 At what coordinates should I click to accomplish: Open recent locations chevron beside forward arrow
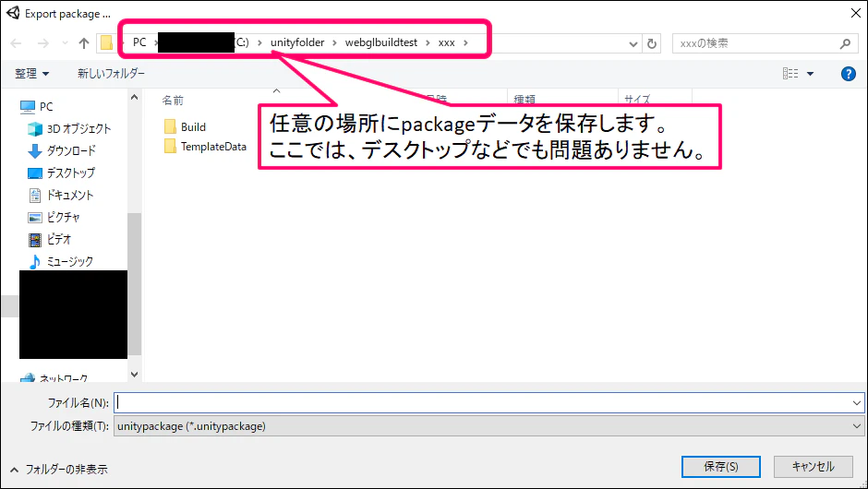click(x=65, y=43)
